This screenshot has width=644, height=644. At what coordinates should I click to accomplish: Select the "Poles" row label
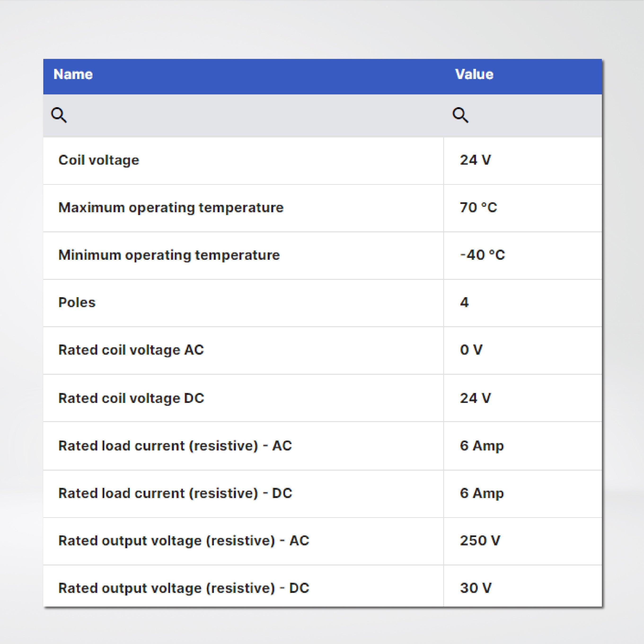click(77, 303)
